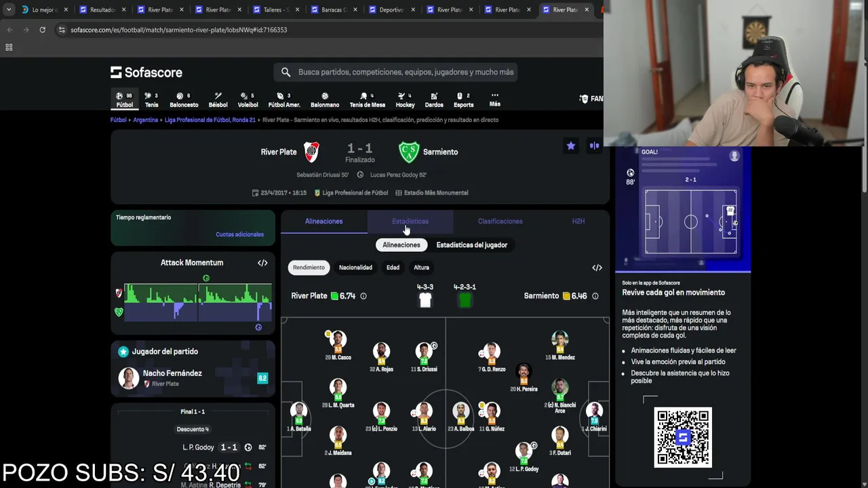Open the Attack Momentum embed code icon
The image size is (868, 488).
click(x=262, y=263)
